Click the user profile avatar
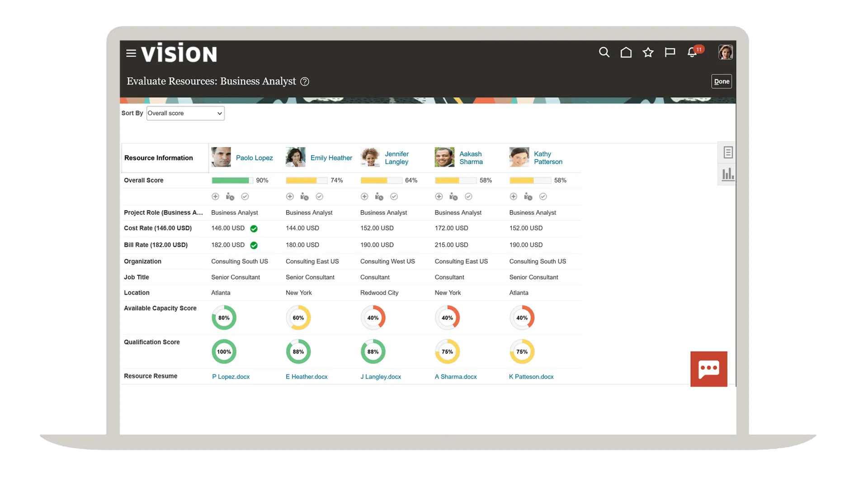Screen dimensions: 868x490 coord(726,52)
